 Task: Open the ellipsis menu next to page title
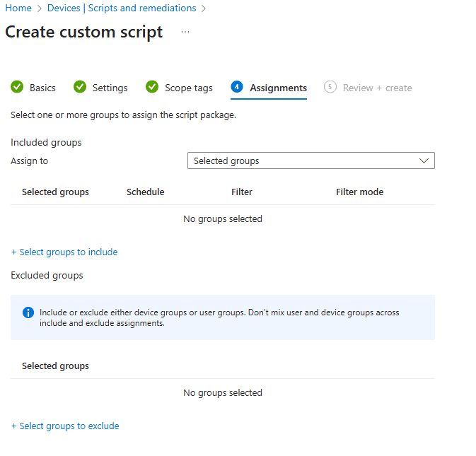(185, 32)
